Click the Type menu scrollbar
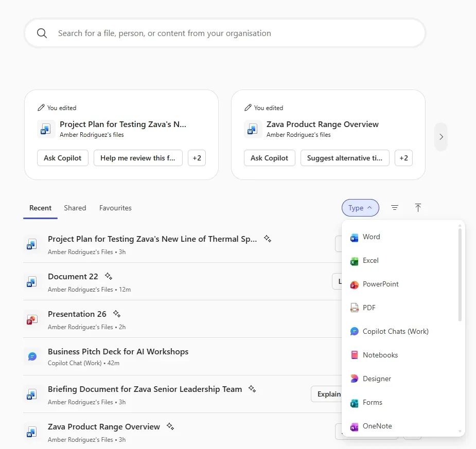The width and height of the screenshot is (476, 449). pyautogui.click(x=460, y=275)
